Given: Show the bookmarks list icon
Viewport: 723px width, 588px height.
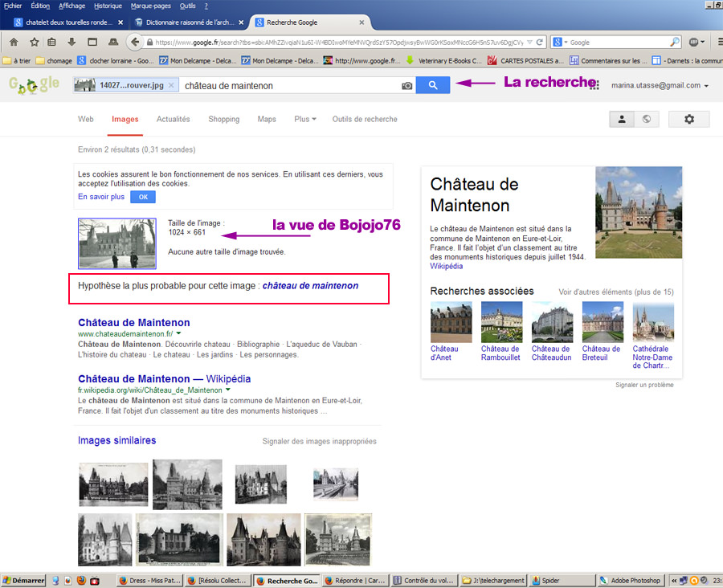Looking at the screenshot, I should tap(51, 42).
